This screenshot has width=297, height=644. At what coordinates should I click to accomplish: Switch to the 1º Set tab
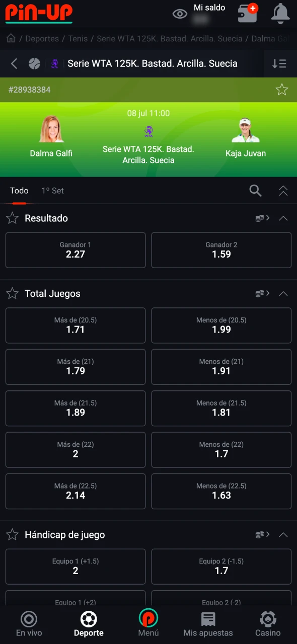click(52, 191)
